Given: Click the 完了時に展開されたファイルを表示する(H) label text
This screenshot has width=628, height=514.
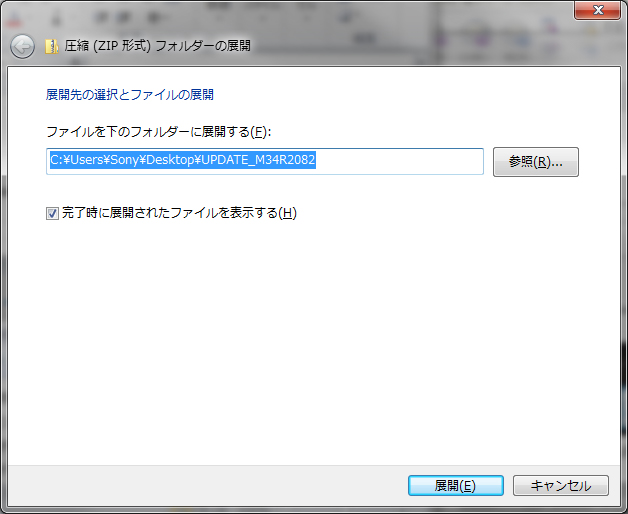Looking at the screenshot, I should point(179,213).
